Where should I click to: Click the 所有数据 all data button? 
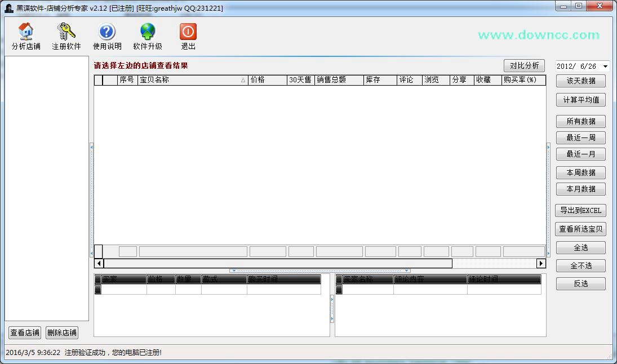[580, 121]
